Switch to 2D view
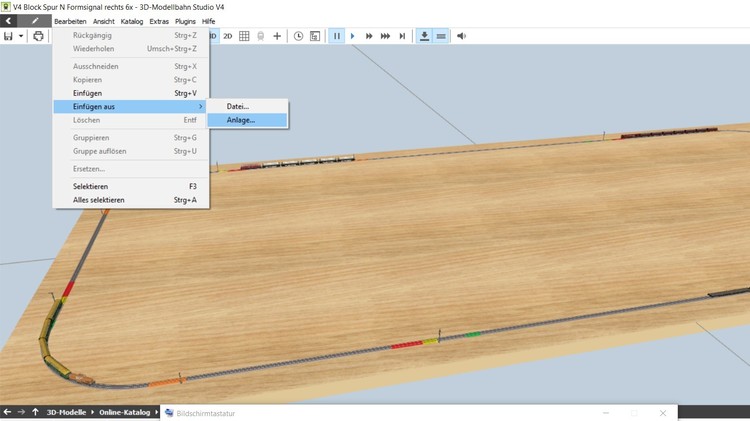This screenshot has height=421, width=750. 228,36
